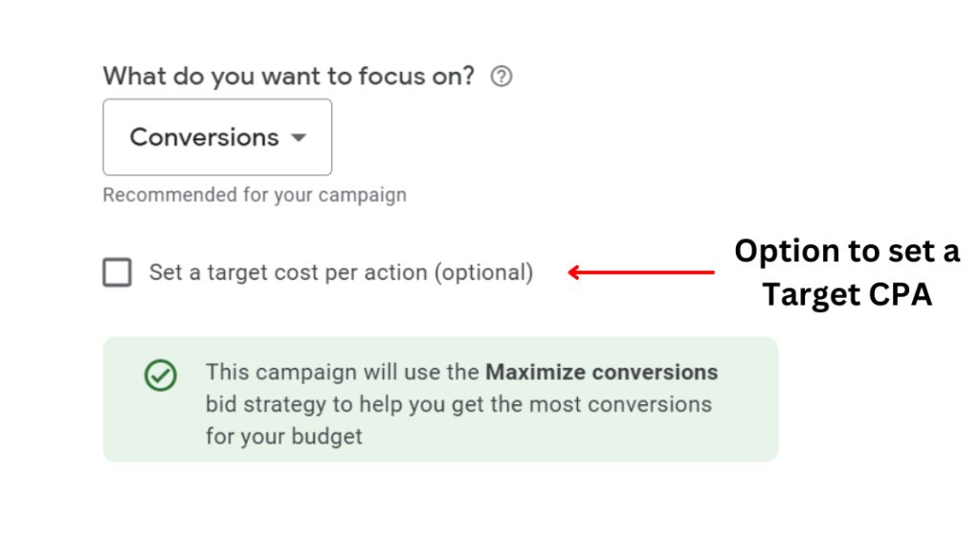Click the word 'Conversions' in the selector
980x545 pixels.
(x=204, y=138)
